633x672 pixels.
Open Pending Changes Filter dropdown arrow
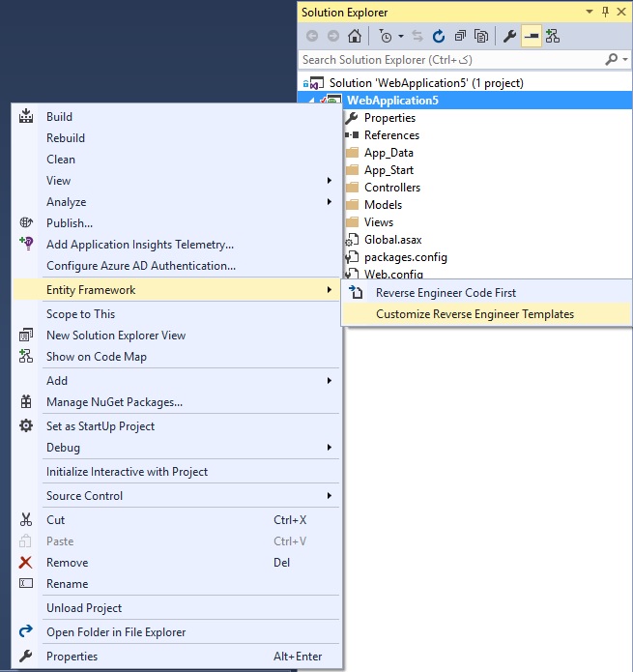(401, 37)
